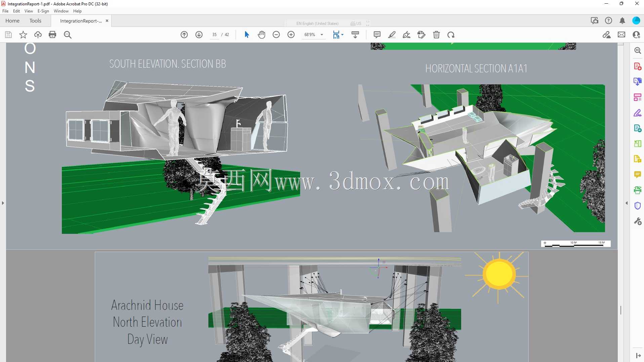Click the upload to cloud icon
This screenshot has height=362, width=644.
pos(38,35)
